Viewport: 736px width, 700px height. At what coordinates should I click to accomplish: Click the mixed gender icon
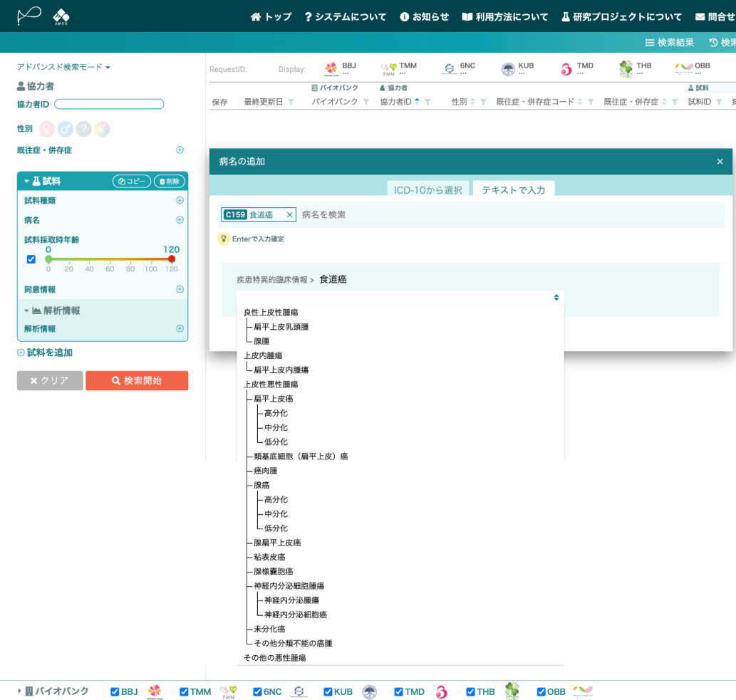click(102, 129)
